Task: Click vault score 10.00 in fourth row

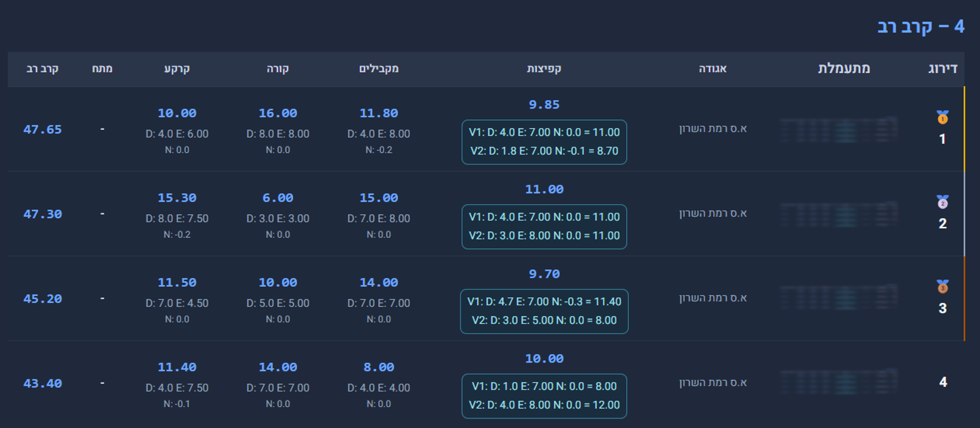Action: pyautogui.click(x=544, y=358)
